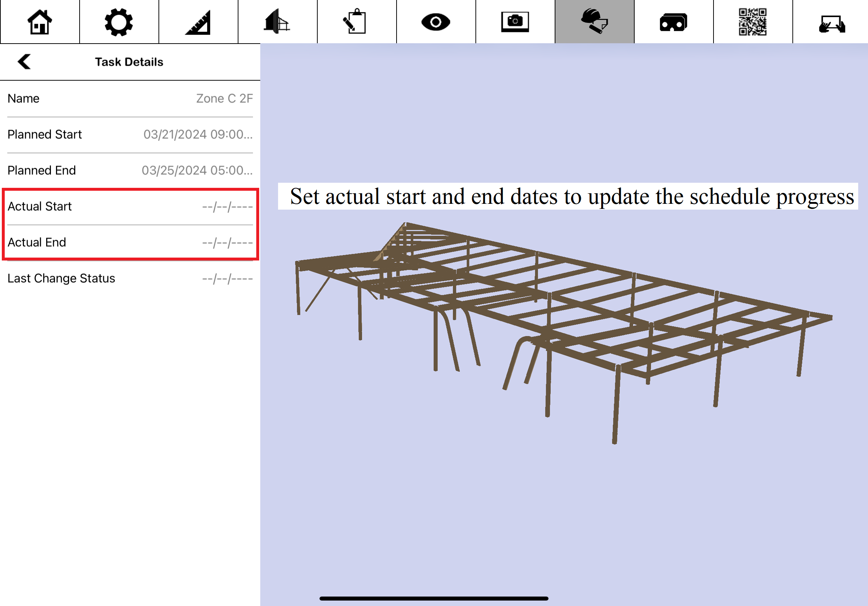Image resolution: width=868 pixels, height=606 pixels.
Task: Go back from Task Details panel
Action: coord(25,62)
